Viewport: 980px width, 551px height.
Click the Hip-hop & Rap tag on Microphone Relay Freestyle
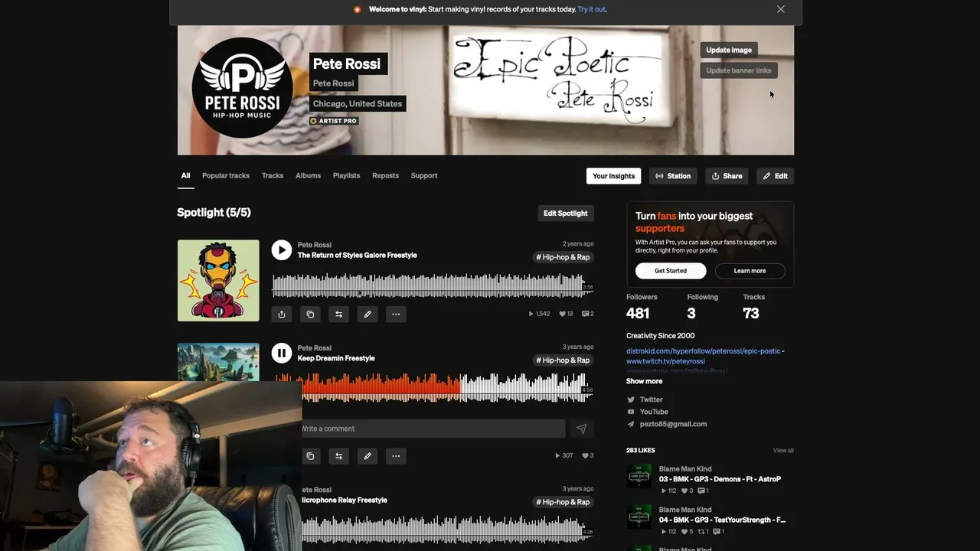tap(563, 502)
